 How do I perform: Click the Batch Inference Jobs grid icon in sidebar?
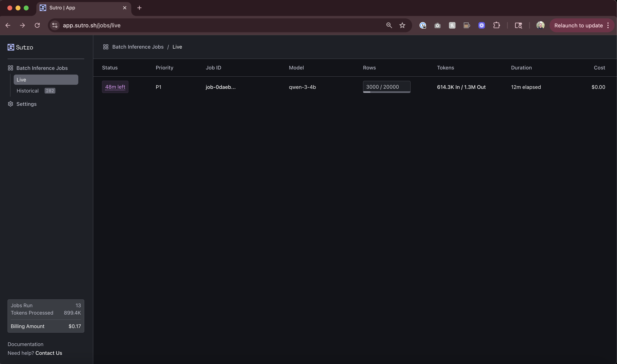click(x=10, y=68)
